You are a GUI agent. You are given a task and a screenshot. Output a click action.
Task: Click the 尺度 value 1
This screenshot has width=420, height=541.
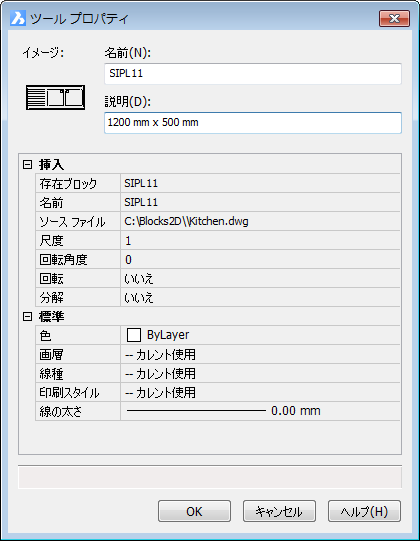(260, 240)
